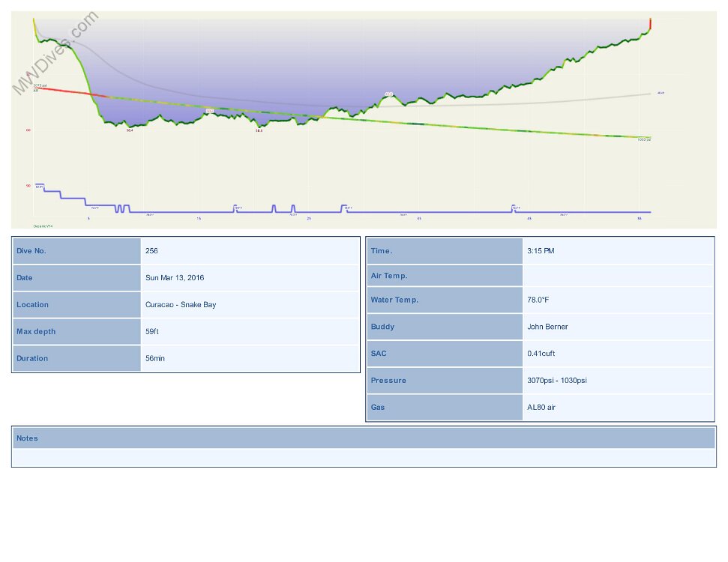The height and width of the screenshot is (562, 728).
Task: Click the Notes section header
Action: pyautogui.click(x=27, y=438)
